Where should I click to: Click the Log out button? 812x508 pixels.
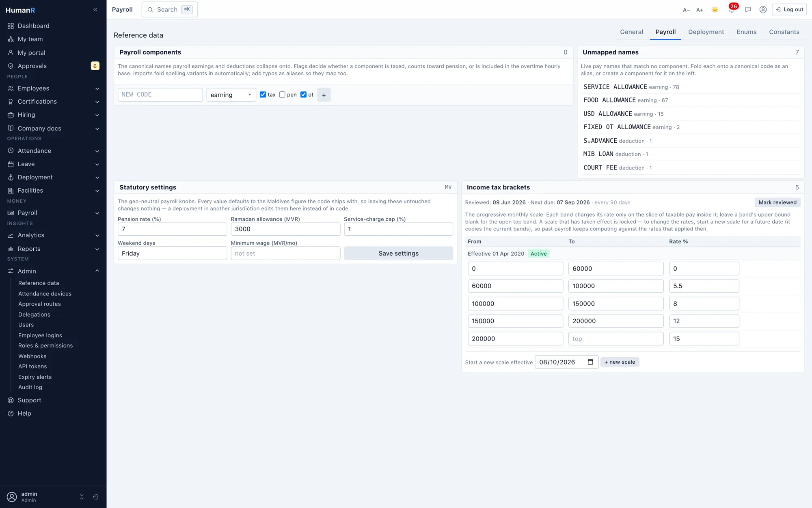789,9
